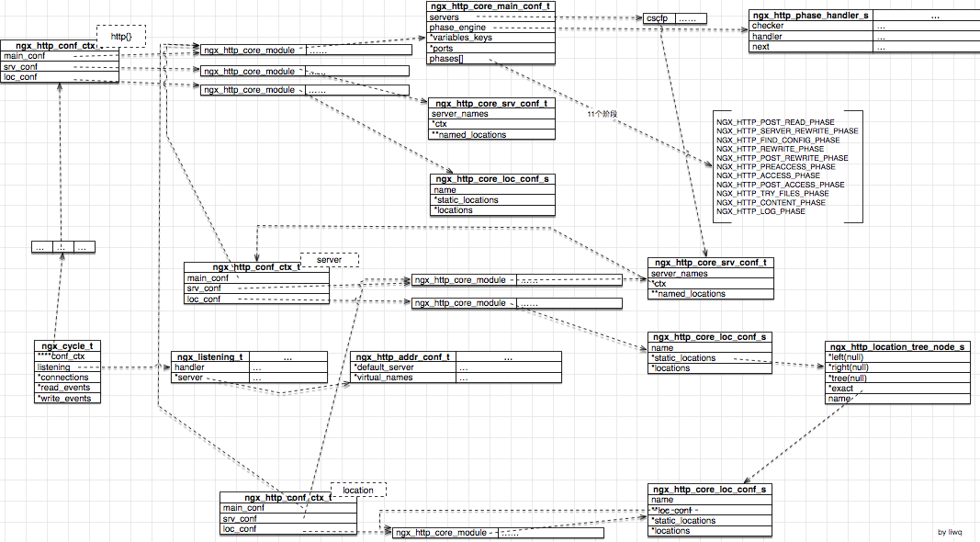The height and width of the screenshot is (542, 980).
Task: Click the ngx_cycle_t header
Action: [68, 346]
